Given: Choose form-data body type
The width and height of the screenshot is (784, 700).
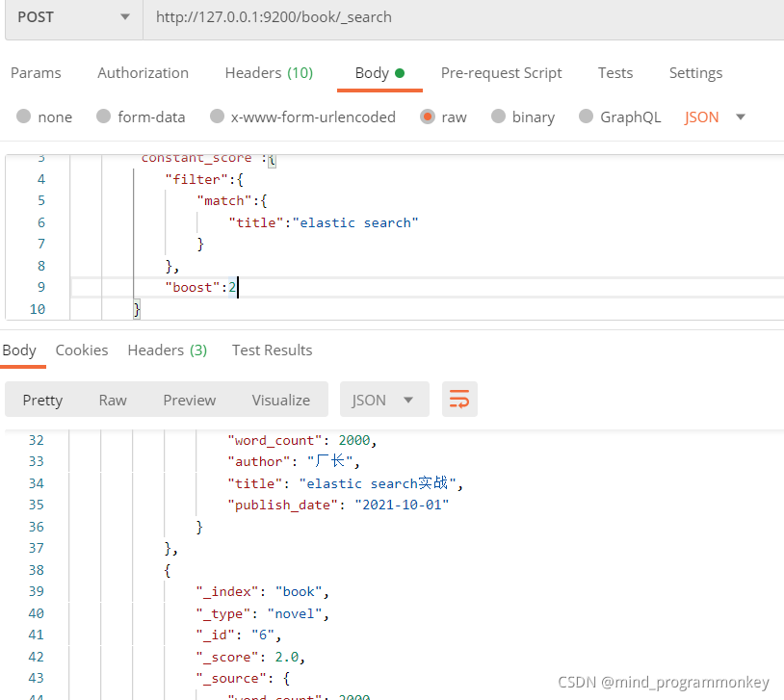Looking at the screenshot, I should (x=141, y=117).
